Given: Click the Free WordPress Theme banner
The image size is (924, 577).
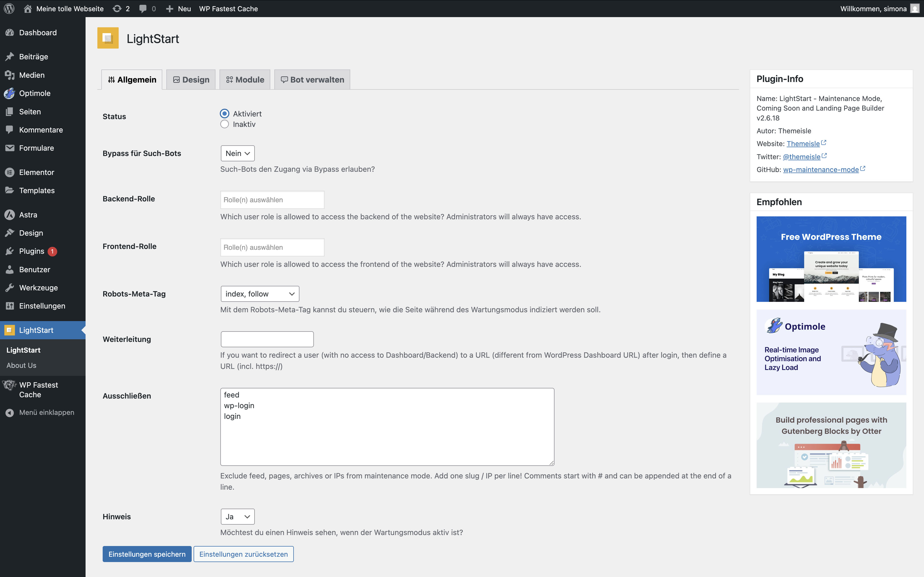Looking at the screenshot, I should pyautogui.click(x=831, y=259).
